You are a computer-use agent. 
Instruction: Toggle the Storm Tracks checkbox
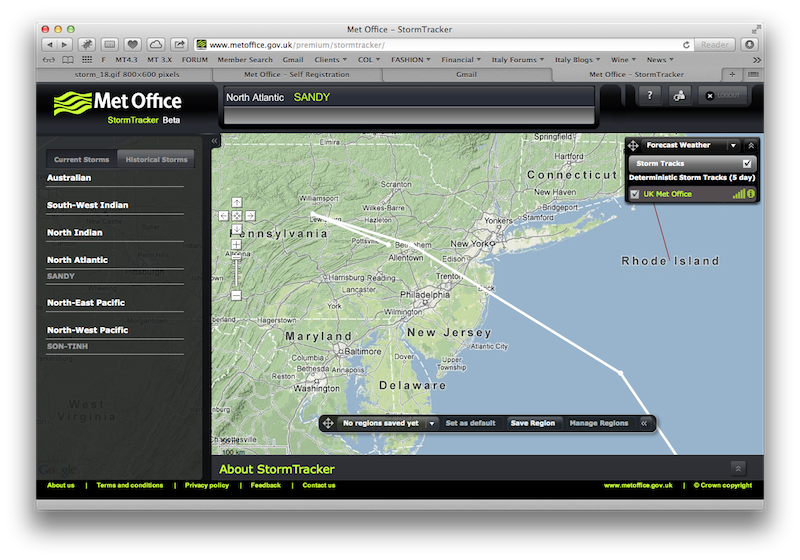click(x=746, y=163)
